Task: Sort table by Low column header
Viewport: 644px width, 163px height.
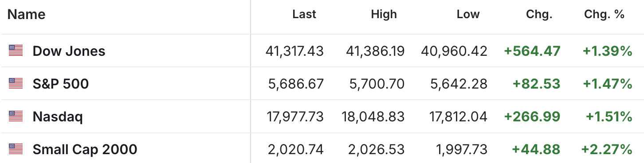Action: (468, 15)
